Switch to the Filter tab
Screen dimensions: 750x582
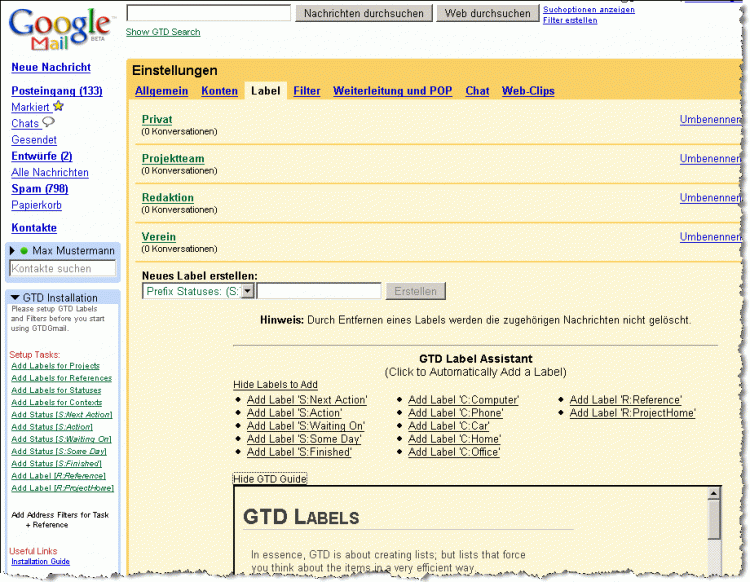coord(307,91)
